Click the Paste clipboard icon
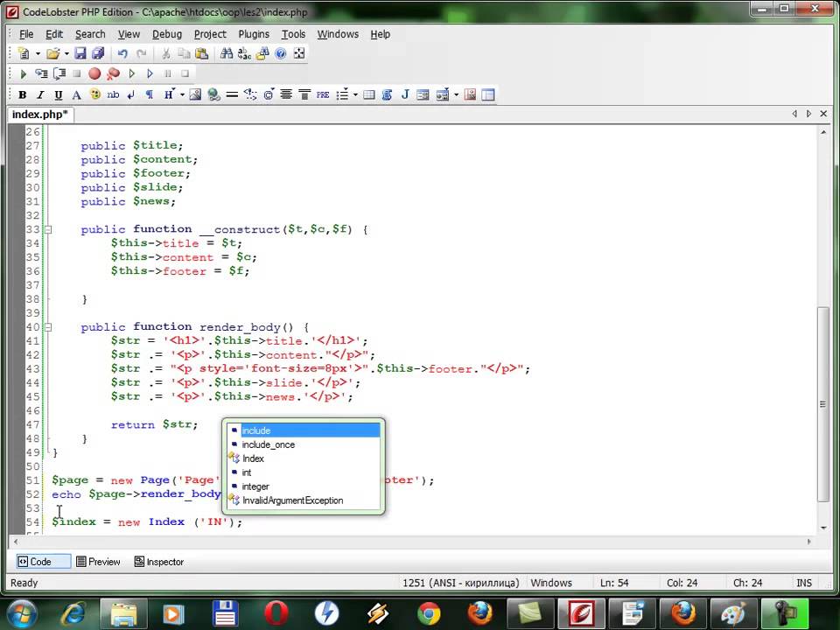Viewport: 840px width, 630px height. (x=202, y=53)
